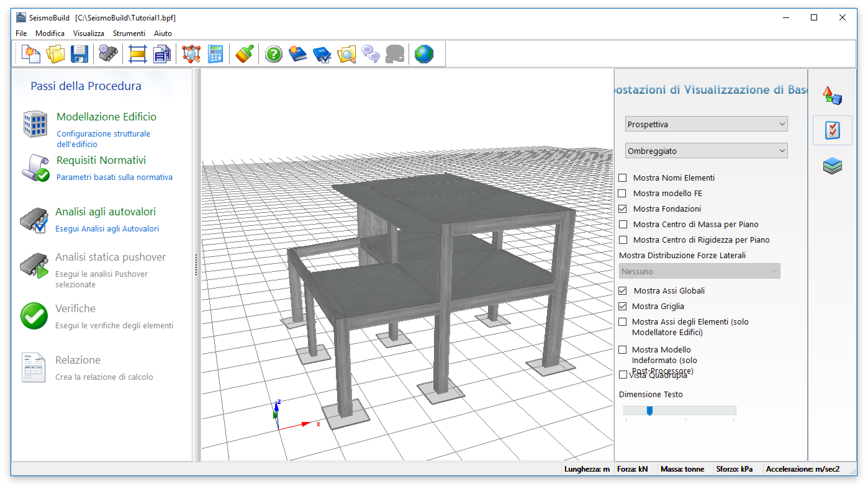Click the Save floppy disk icon
The width and height of the screenshot is (868, 489).
(79, 54)
